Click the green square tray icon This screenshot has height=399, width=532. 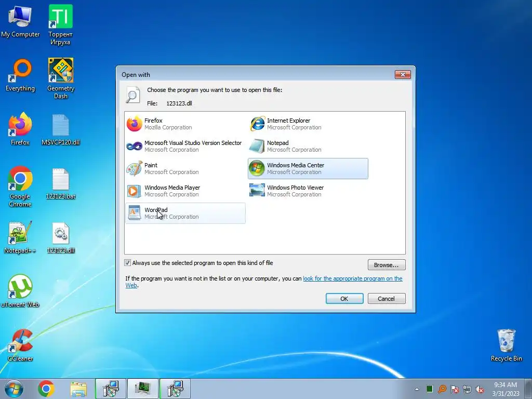click(x=429, y=389)
